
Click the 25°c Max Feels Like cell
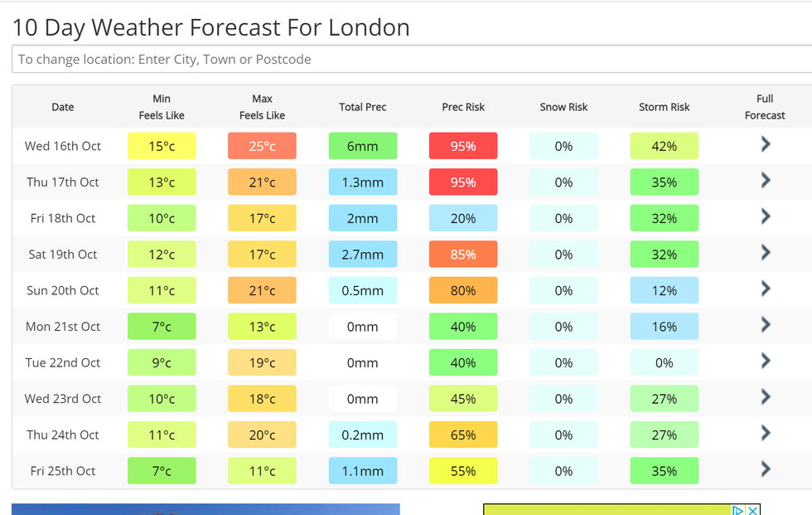click(262, 146)
